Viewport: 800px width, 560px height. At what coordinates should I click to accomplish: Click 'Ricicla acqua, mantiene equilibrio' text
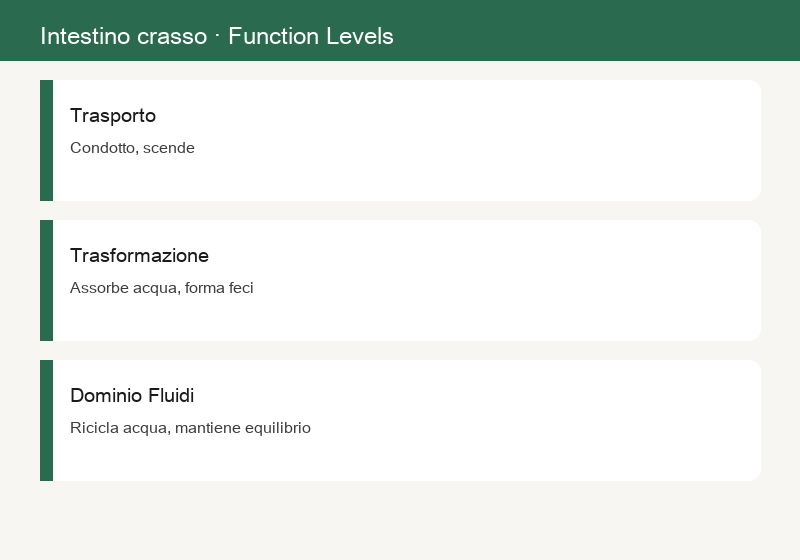pos(190,427)
